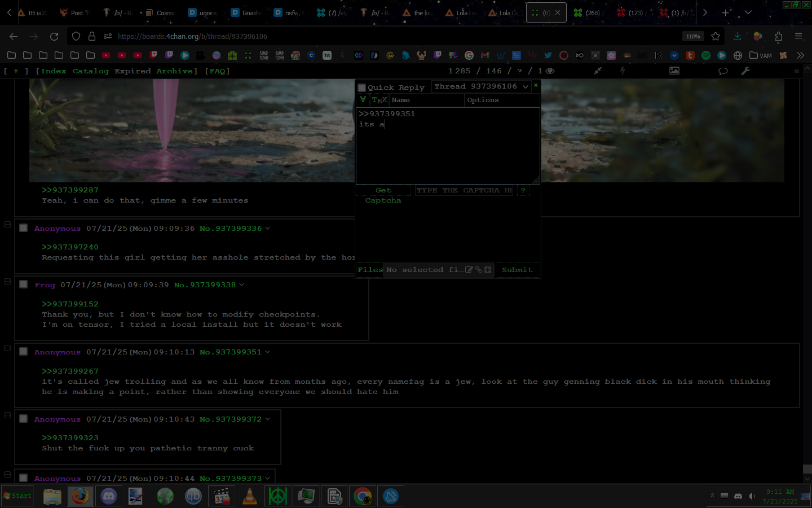Hide post 937399336 with its minus toggle
The image size is (812, 508).
pyautogui.click(x=7, y=224)
